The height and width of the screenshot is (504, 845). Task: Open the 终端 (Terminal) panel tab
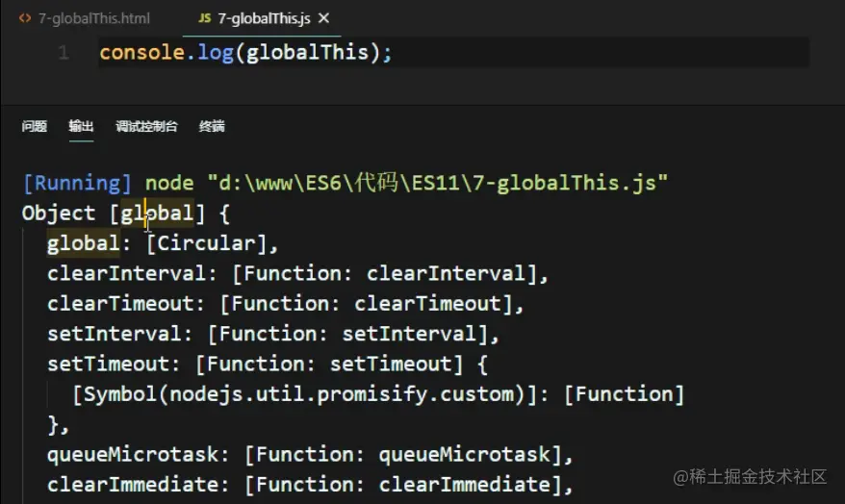(212, 127)
